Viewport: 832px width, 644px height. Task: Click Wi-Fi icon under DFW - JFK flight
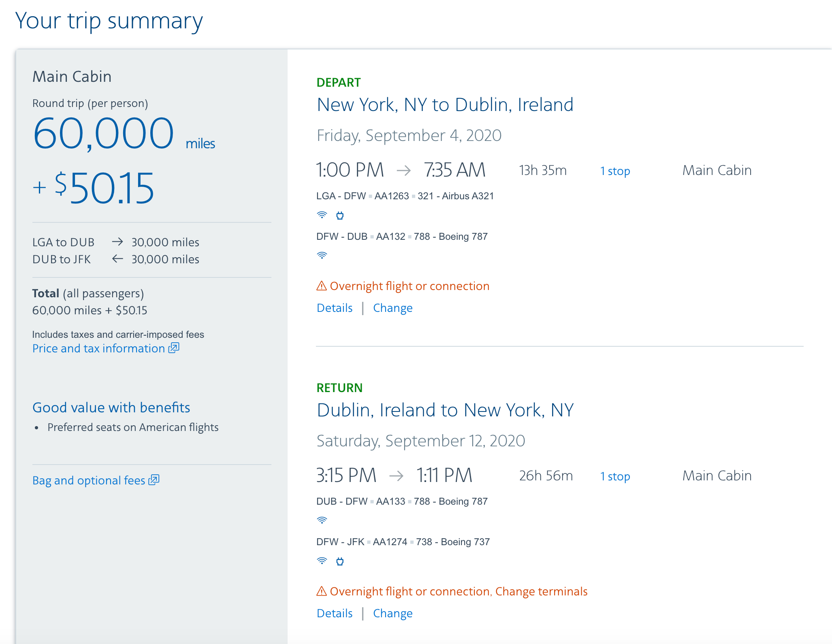(322, 561)
